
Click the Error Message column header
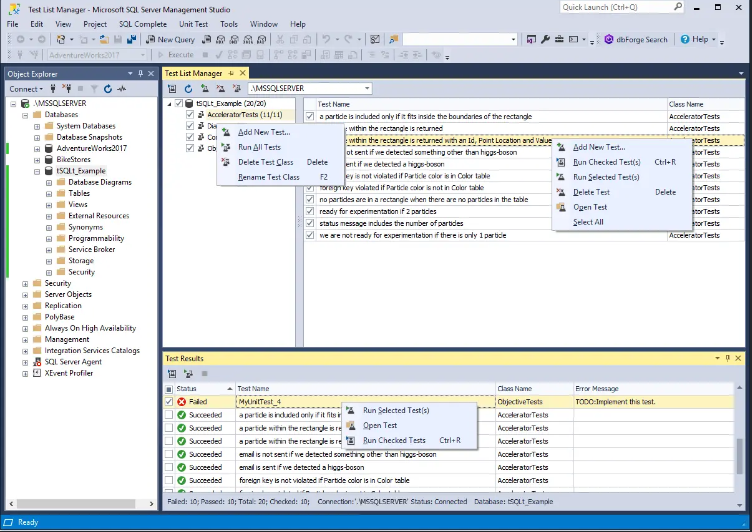click(x=653, y=389)
